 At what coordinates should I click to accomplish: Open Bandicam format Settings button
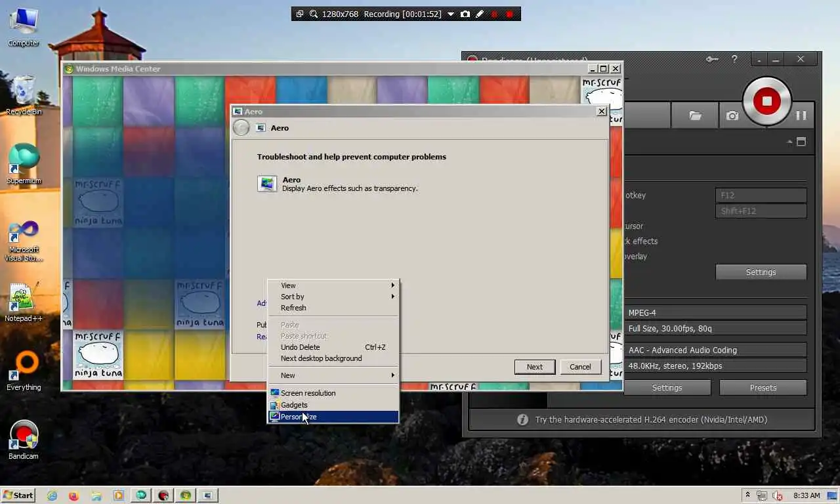click(667, 388)
